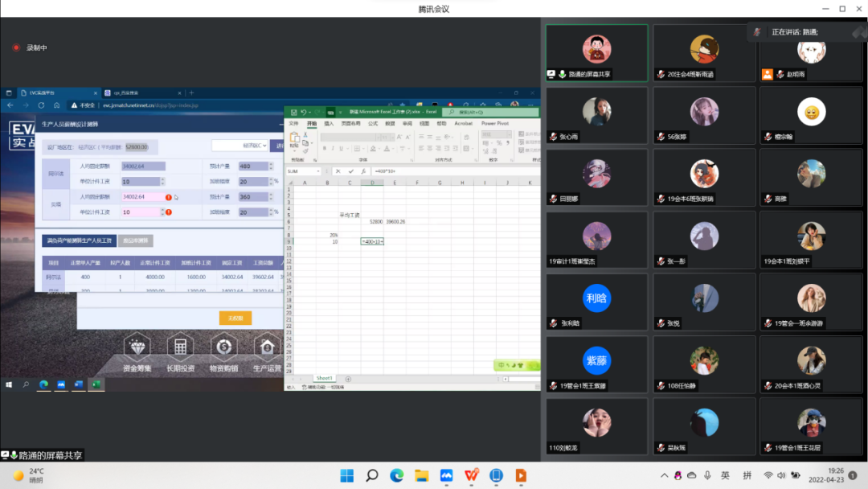Click the 长期投资 calculator icon
This screenshot has width=868, height=489.
click(180, 347)
